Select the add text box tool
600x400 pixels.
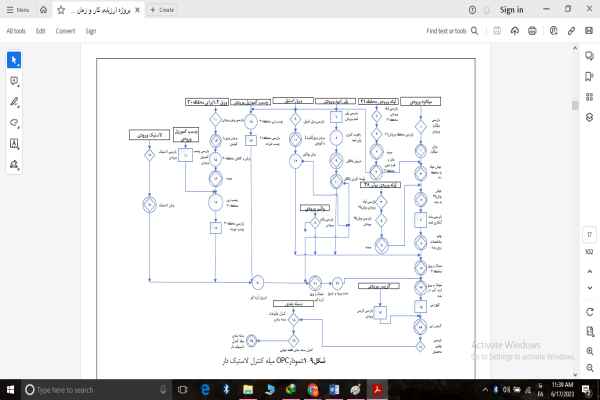coord(14,143)
